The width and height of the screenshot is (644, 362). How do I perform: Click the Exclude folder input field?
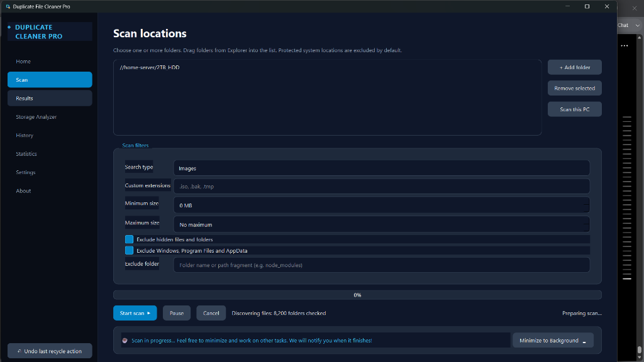(x=382, y=265)
